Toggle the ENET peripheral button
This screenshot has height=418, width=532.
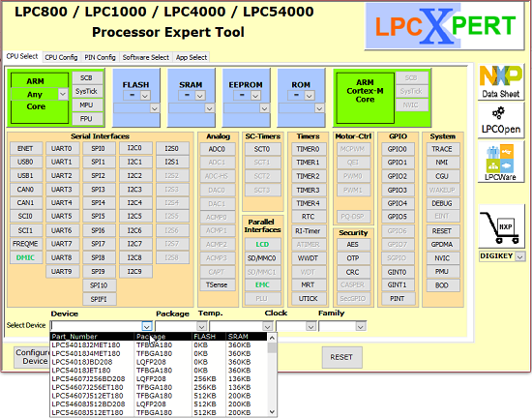pyautogui.click(x=26, y=149)
